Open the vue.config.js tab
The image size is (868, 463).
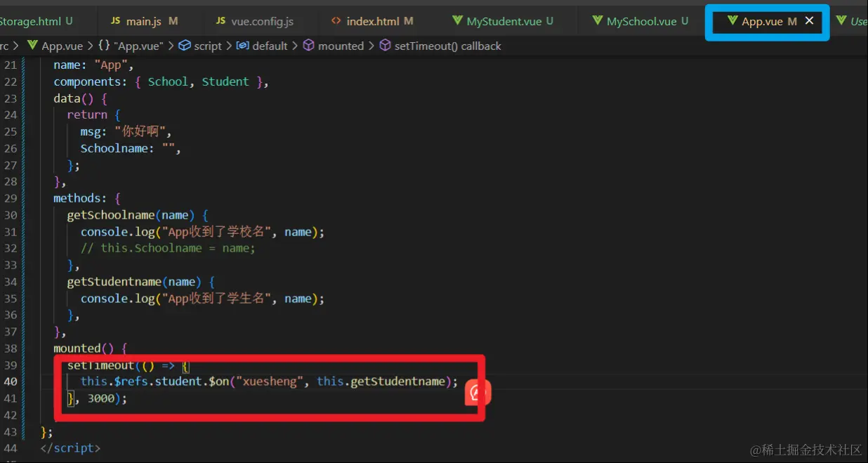coord(255,21)
